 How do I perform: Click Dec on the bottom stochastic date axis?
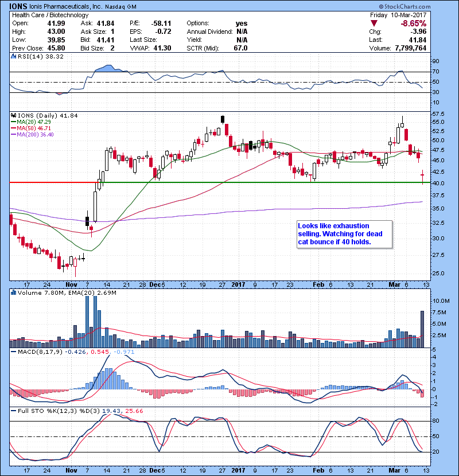coord(155,470)
